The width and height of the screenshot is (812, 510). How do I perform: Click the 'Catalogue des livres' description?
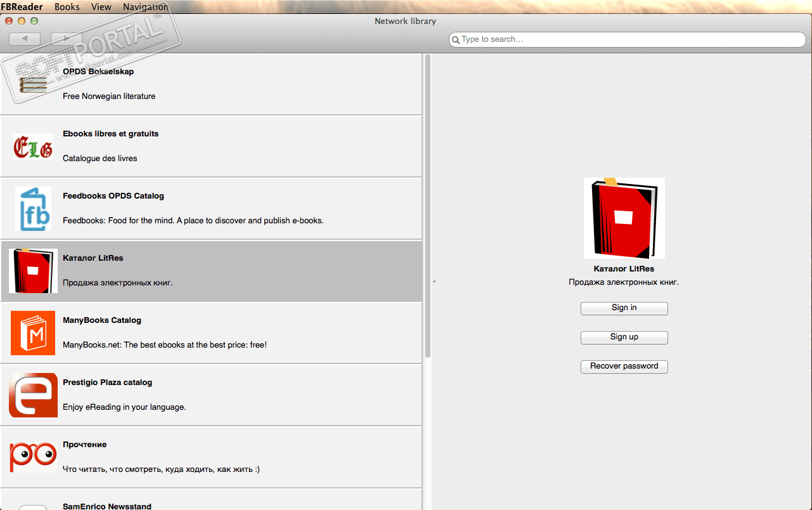pyautogui.click(x=100, y=159)
